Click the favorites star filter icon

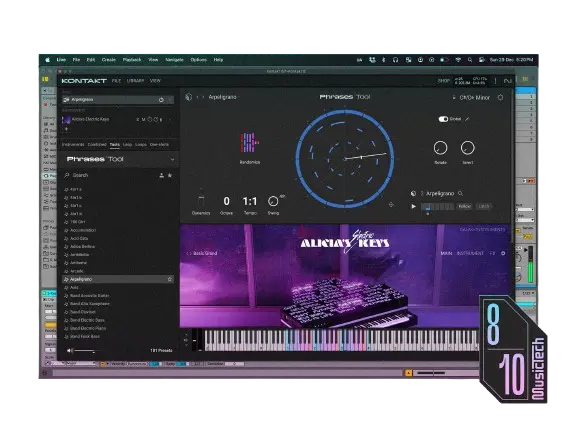click(170, 175)
